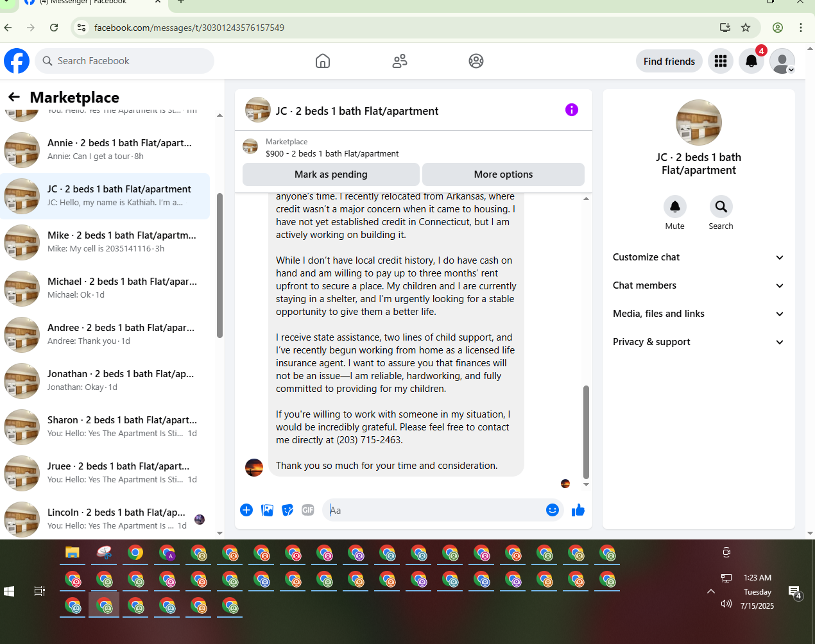815x644 pixels.
Task: Click Mark as pending button
Action: pyautogui.click(x=331, y=174)
